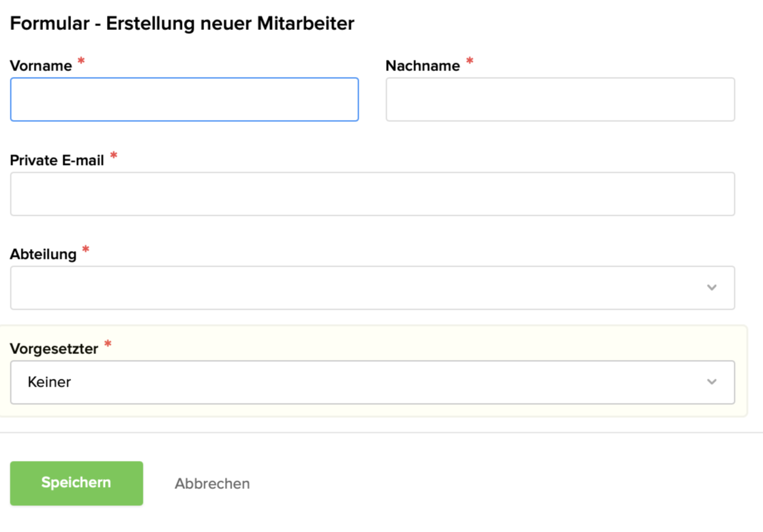The image size is (763, 532).
Task: Click the required asterisk beside Nachname
Action: 470,62
